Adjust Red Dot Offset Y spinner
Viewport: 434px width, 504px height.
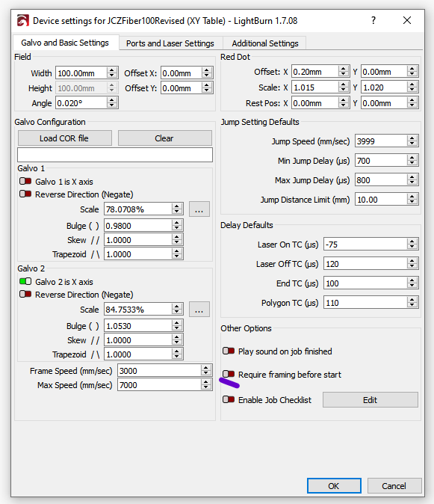pos(412,71)
